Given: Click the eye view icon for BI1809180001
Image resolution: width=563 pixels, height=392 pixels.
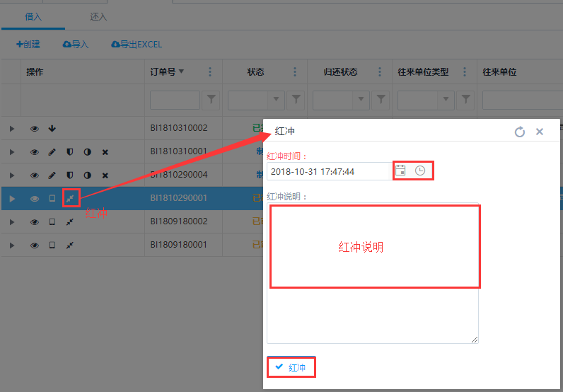Looking at the screenshot, I should pos(34,246).
